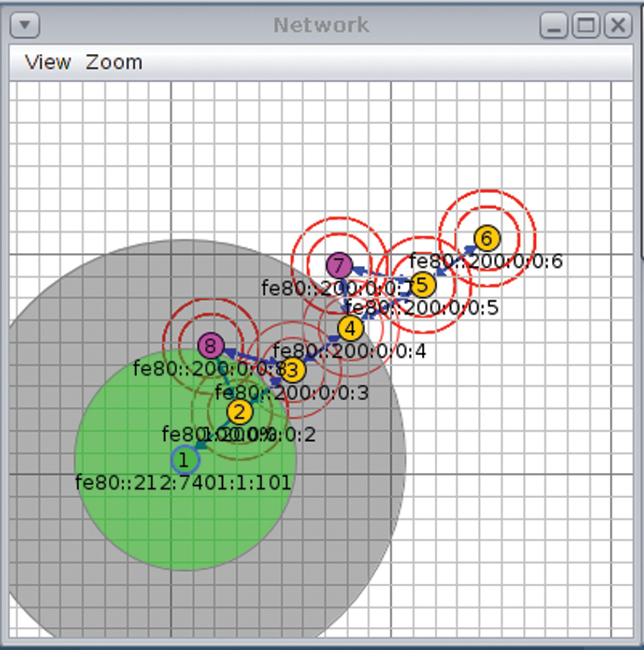Viewport: 644px width, 650px height.
Task: Click on yellow mote 5
Action: pyautogui.click(x=422, y=284)
